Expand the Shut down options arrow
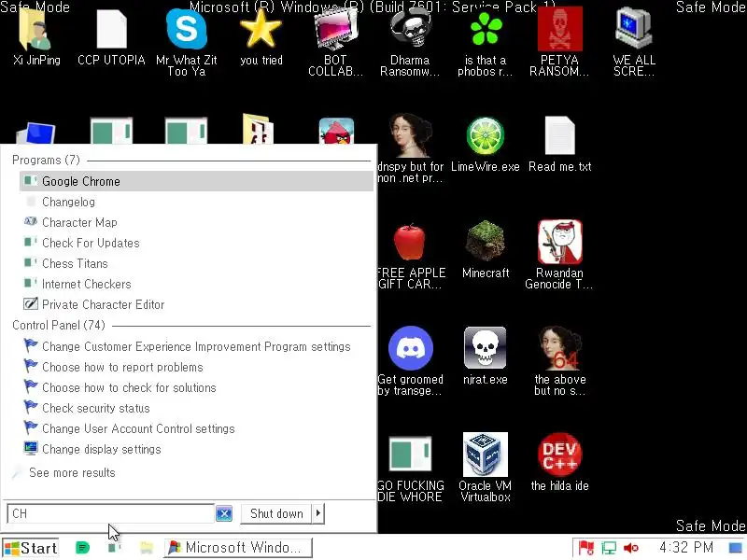The width and height of the screenshot is (747, 560). point(318,513)
